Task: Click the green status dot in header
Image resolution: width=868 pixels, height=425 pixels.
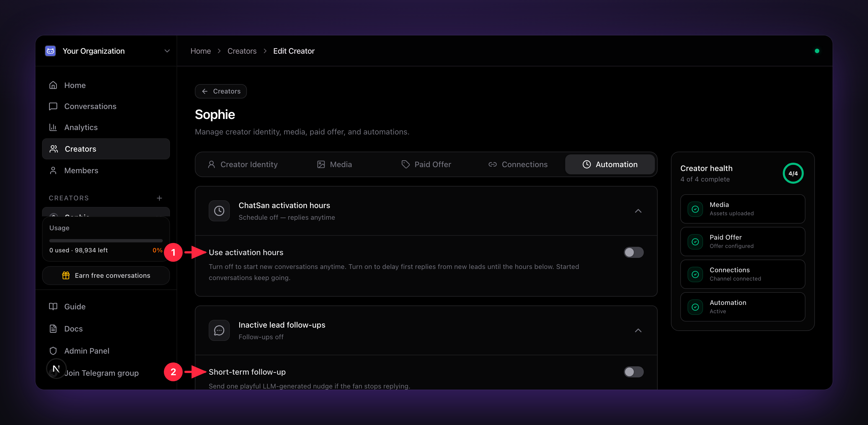Action: [817, 51]
